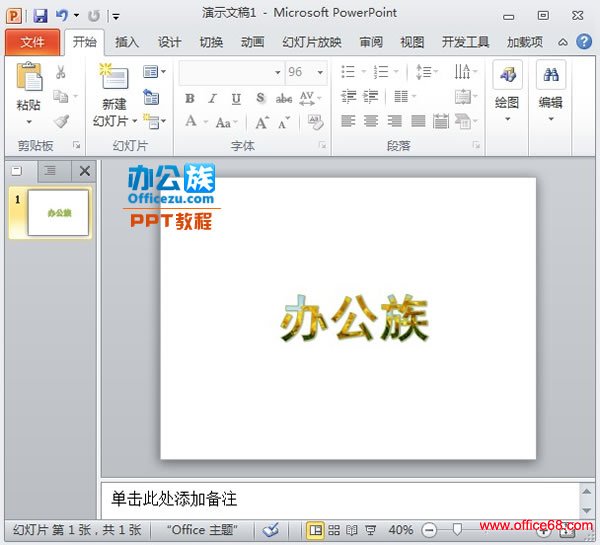This screenshot has height=545, width=600.
Task: Switch to Outline tab in left pane
Action: click(x=50, y=170)
